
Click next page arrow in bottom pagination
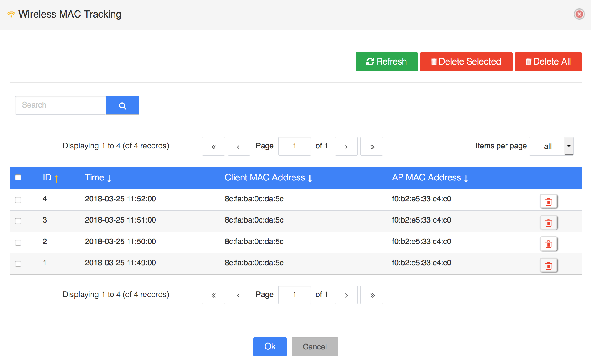click(346, 295)
